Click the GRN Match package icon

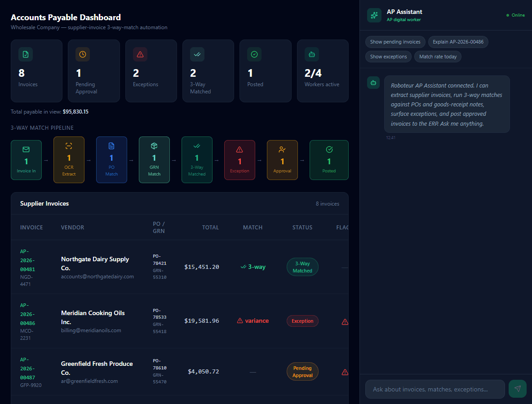(x=154, y=146)
